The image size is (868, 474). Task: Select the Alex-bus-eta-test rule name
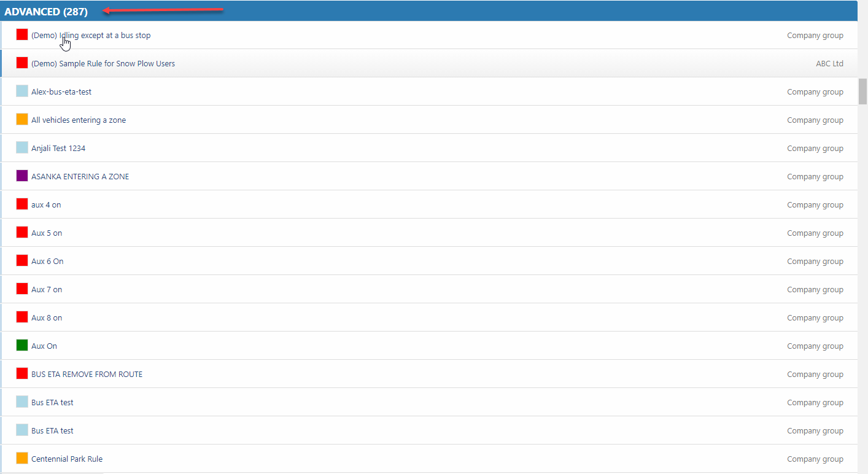(x=61, y=92)
